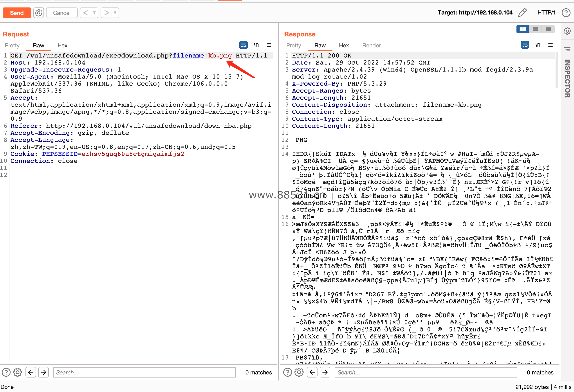Jump to next Request search match

click(43, 372)
